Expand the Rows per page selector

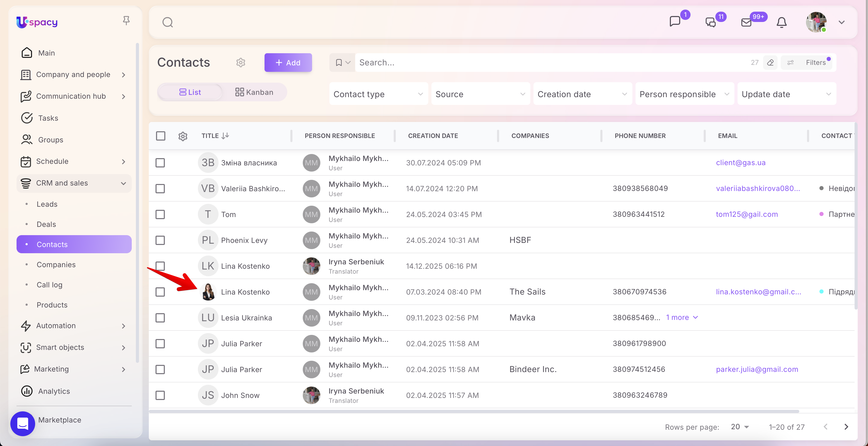pyautogui.click(x=740, y=427)
